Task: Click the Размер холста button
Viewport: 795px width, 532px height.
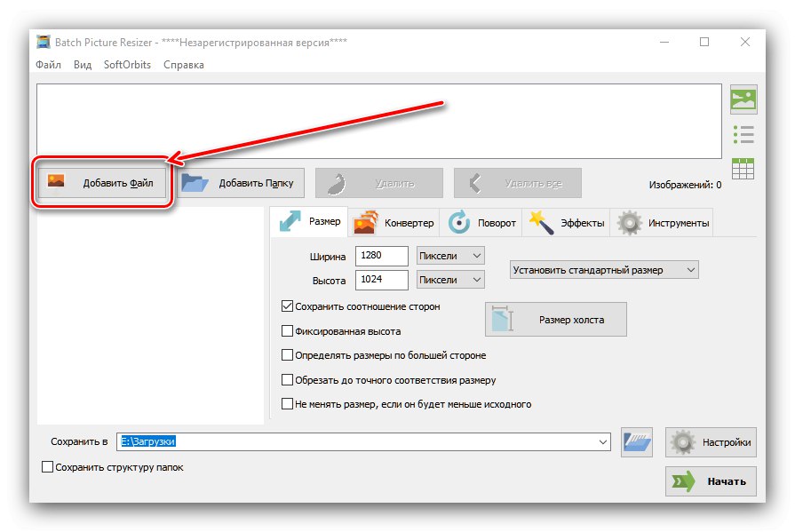Action: point(556,320)
